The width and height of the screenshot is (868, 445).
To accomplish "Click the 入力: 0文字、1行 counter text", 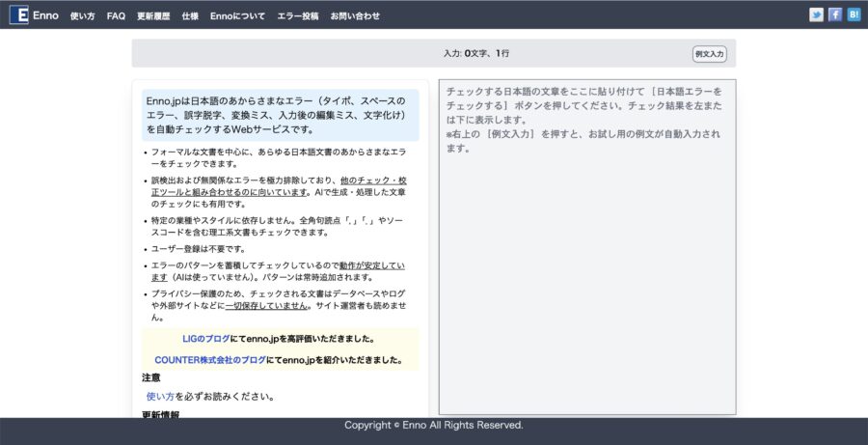I will point(476,53).
